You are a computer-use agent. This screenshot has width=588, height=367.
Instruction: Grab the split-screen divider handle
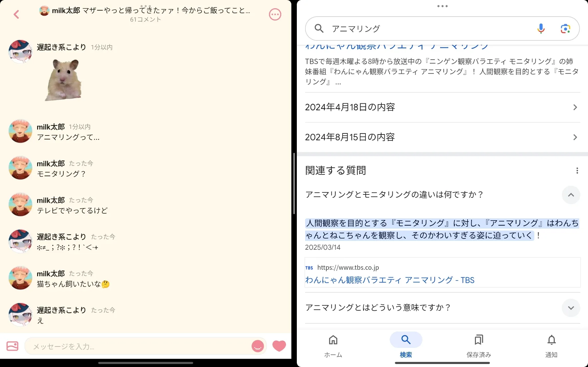click(294, 183)
